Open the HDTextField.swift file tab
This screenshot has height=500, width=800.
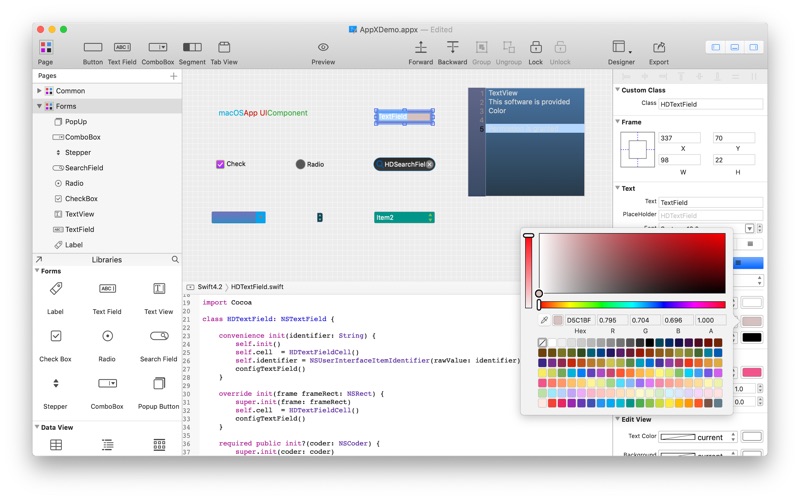point(257,287)
